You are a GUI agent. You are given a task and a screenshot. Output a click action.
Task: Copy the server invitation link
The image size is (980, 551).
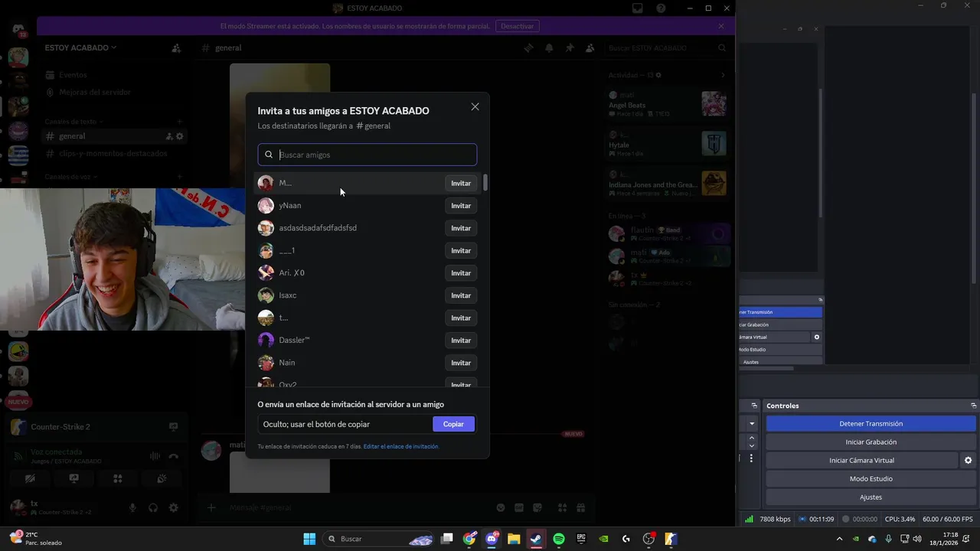click(x=453, y=424)
